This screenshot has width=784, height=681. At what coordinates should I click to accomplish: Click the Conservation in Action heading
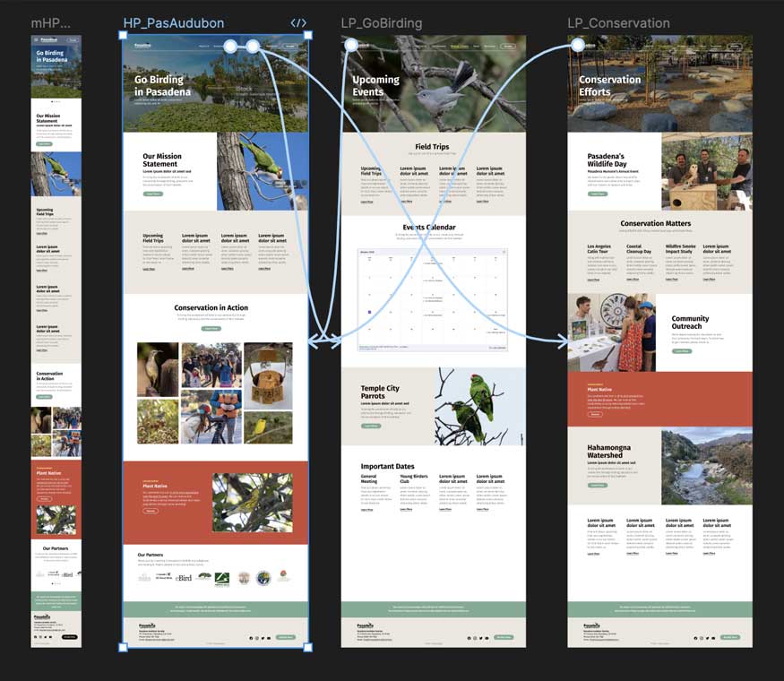[x=211, y=307]
